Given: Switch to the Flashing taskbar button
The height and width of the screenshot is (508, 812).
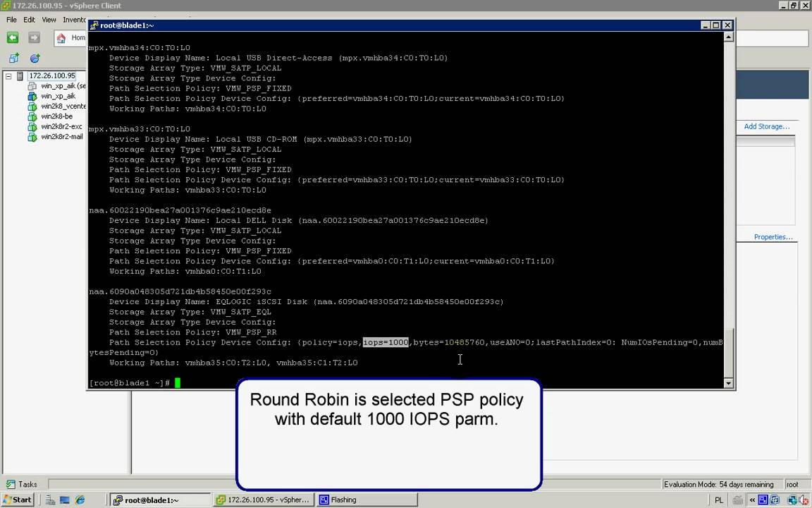Looking at the screenshot, I should [x=367, y=500].
